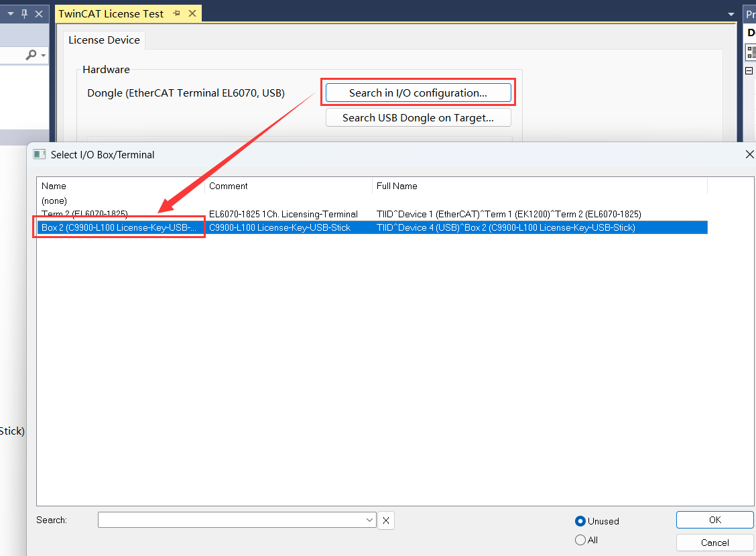Click Search in I/O configuration button
This screenshot has height=556, width=756.
(x=418, y=93)
